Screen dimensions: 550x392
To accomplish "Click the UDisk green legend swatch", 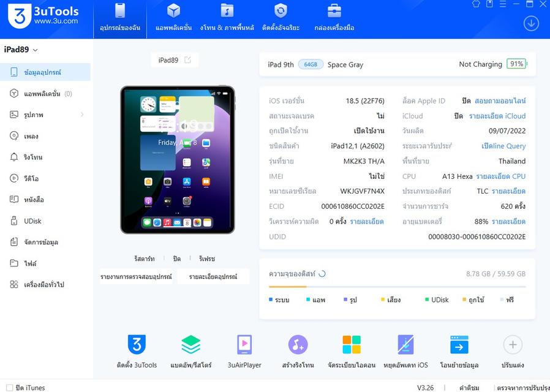I will coord(427,300).
